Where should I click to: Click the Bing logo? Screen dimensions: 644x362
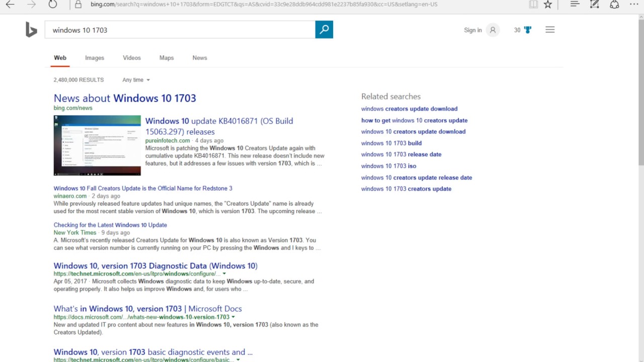[31, 30]
